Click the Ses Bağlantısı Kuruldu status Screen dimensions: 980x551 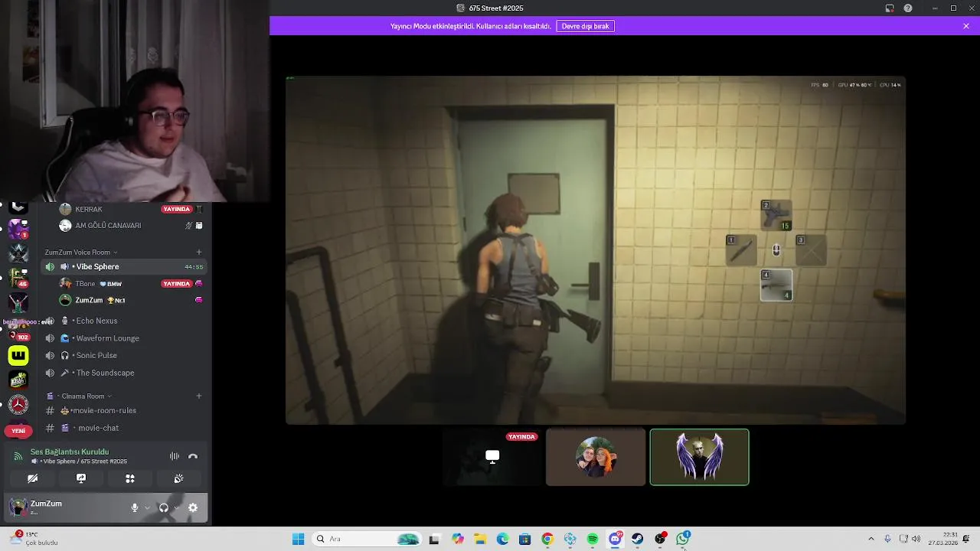pyautogui.click(x=70, y=452)
